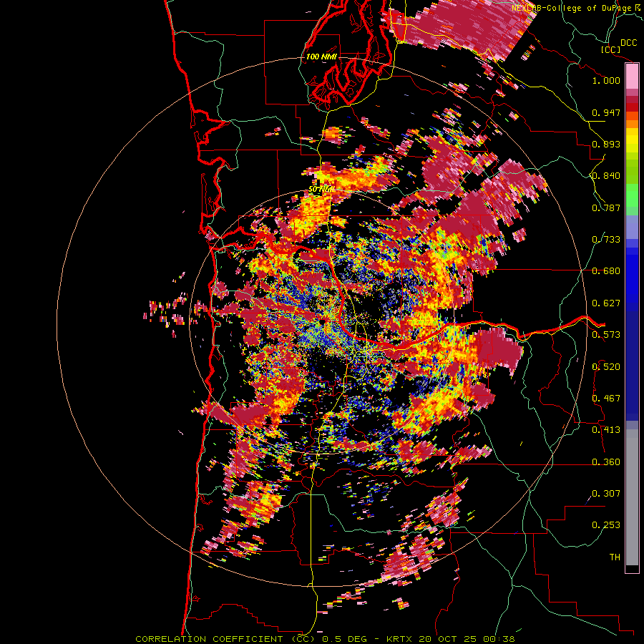644x644 pixels.
Task: Click the 50 NMI range ring label
Action: tap(321, 190)
